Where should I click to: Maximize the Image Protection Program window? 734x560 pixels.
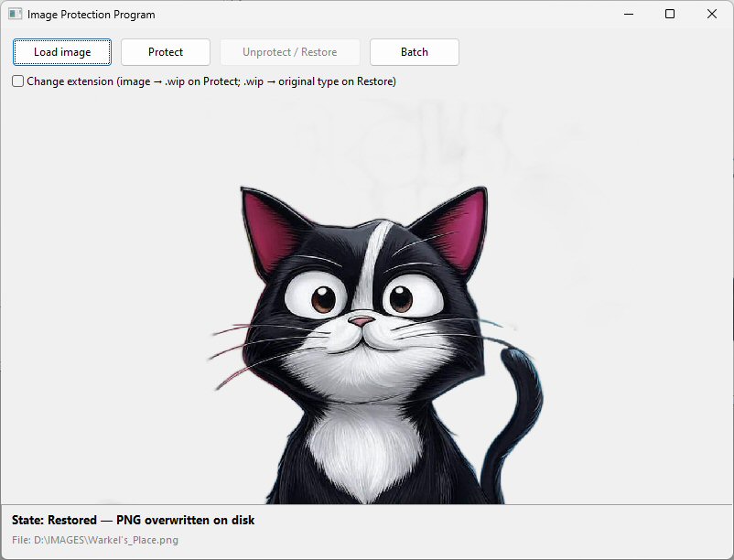pyautogui.click(x=670, y=14)
